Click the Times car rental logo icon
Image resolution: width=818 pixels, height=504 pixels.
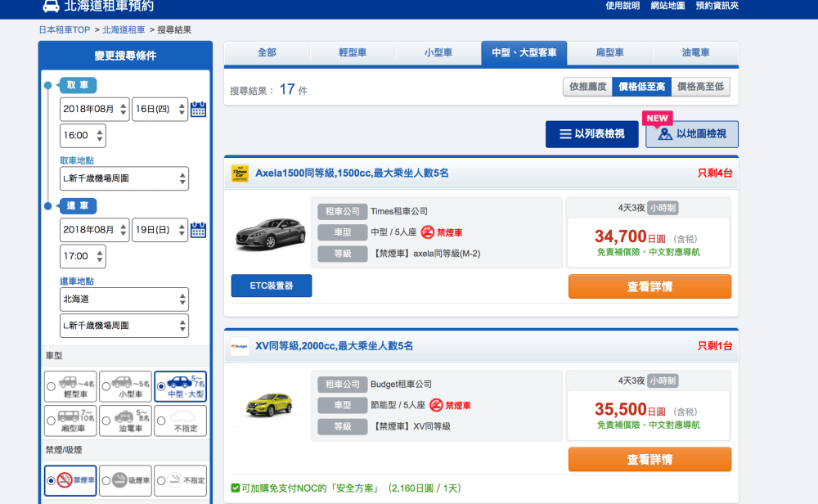coord(240,173)
